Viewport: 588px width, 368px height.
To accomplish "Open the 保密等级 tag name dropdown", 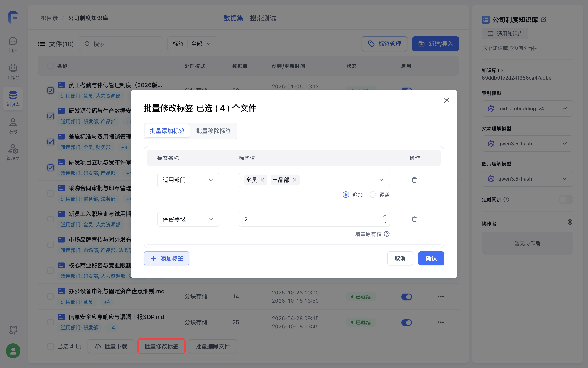I will pos(188,219).
